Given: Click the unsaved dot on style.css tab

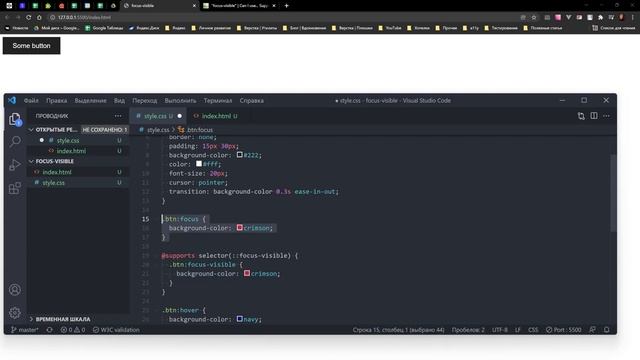Looking at the screenshot, I should click(180, 116).
